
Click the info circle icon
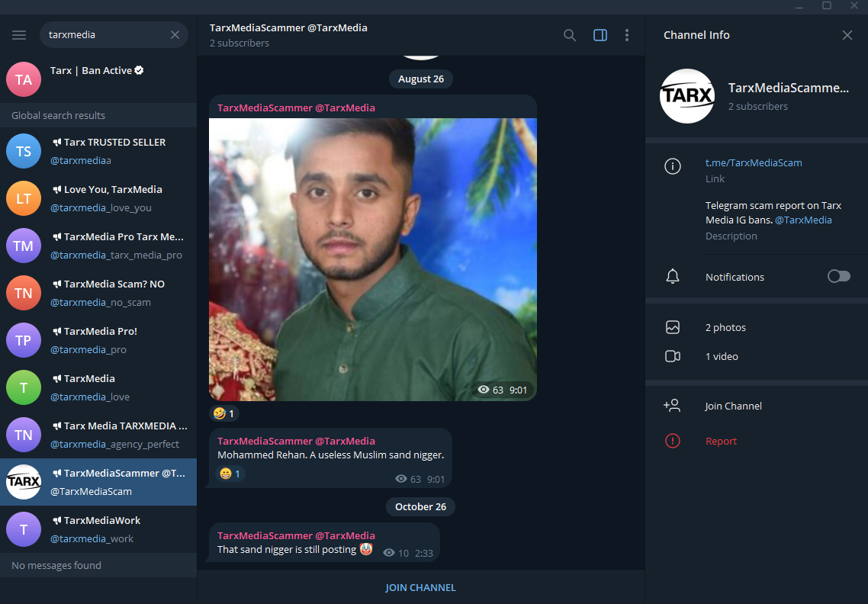click(x=673, y=166)
